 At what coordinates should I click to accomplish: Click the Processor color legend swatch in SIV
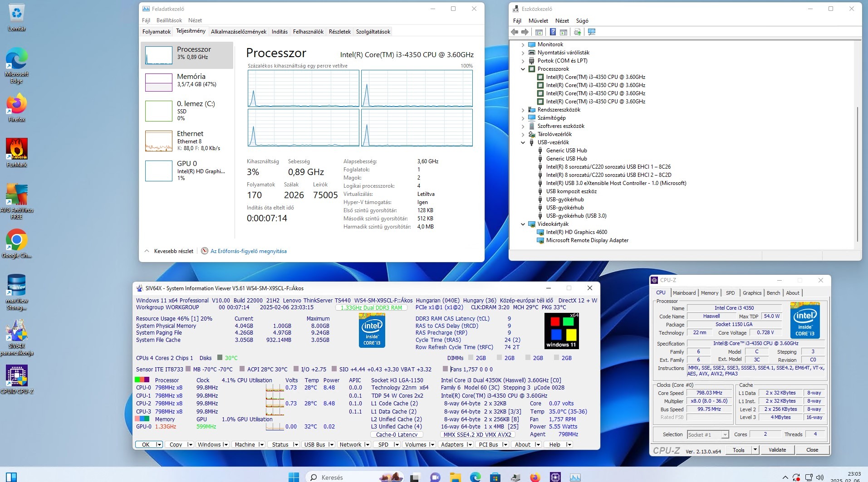(x=142, y=380)
